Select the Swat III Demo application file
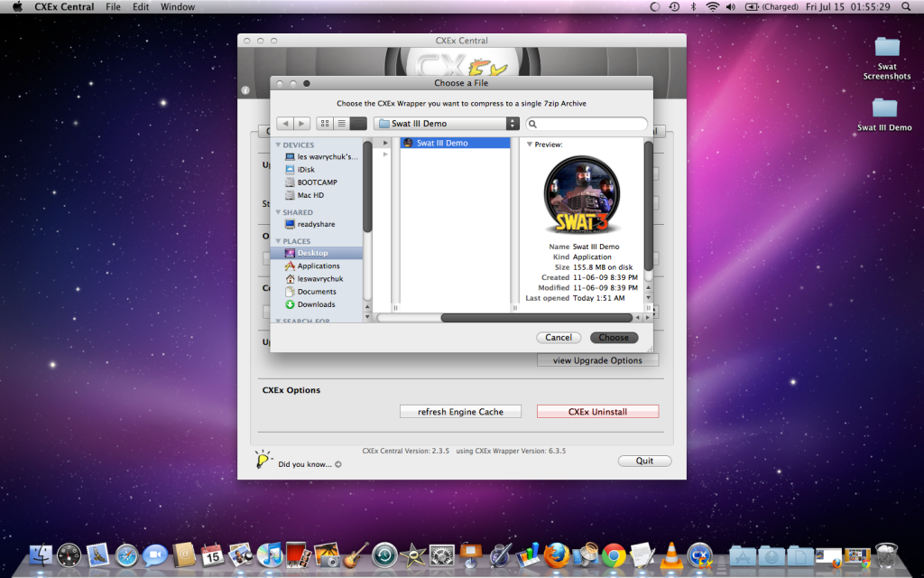Screen dimensions: 924x578 point(455,143)
